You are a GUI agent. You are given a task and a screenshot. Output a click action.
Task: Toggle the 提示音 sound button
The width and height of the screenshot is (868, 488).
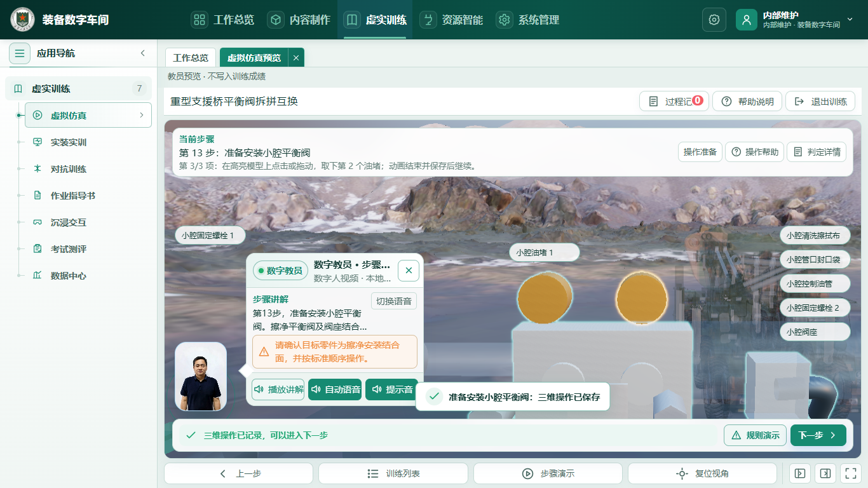(x=391, y=390)
